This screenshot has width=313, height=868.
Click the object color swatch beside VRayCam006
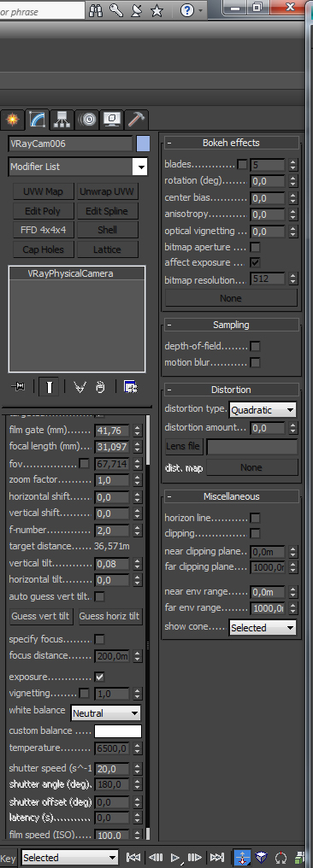[143, 144]
